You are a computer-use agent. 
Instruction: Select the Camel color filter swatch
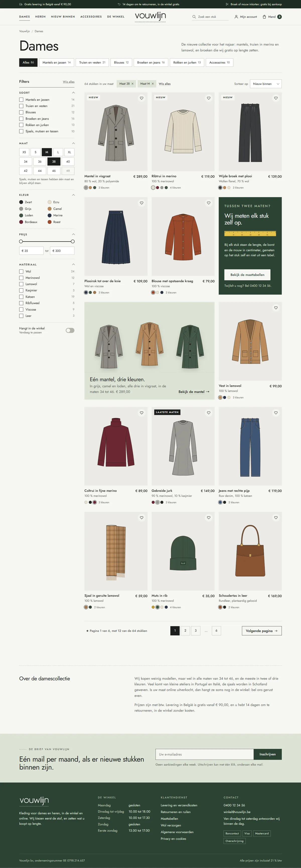tap(50, 209)
